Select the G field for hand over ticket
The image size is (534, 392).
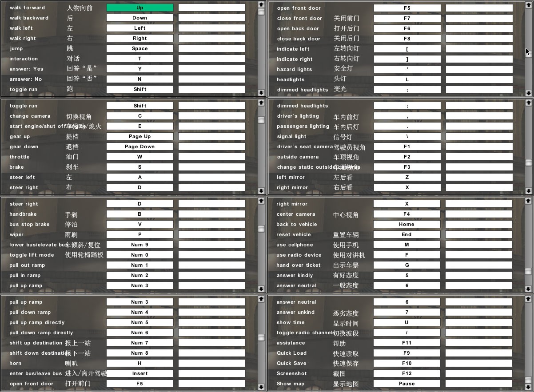coord(407,265)
